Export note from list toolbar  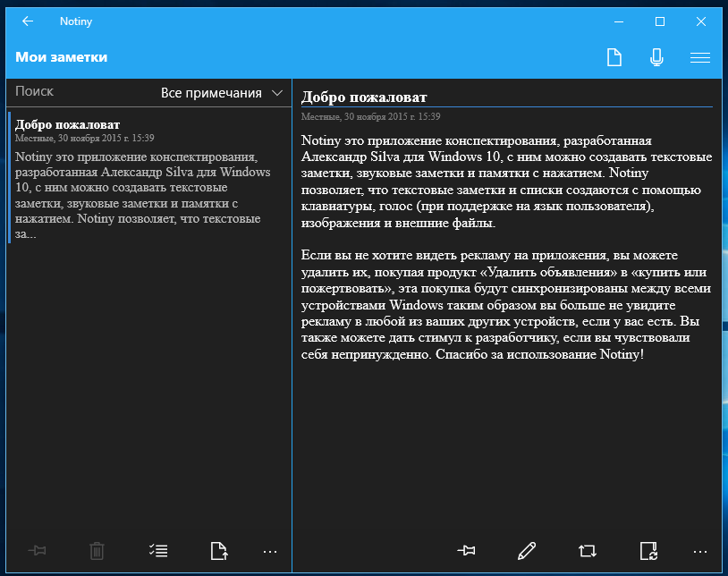point(219,551)
